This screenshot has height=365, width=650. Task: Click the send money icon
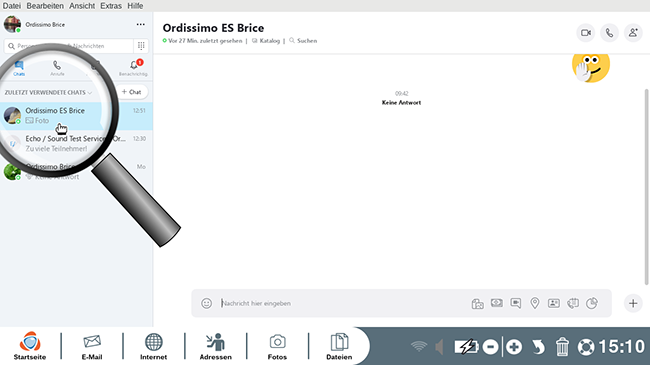pos(497,303)
